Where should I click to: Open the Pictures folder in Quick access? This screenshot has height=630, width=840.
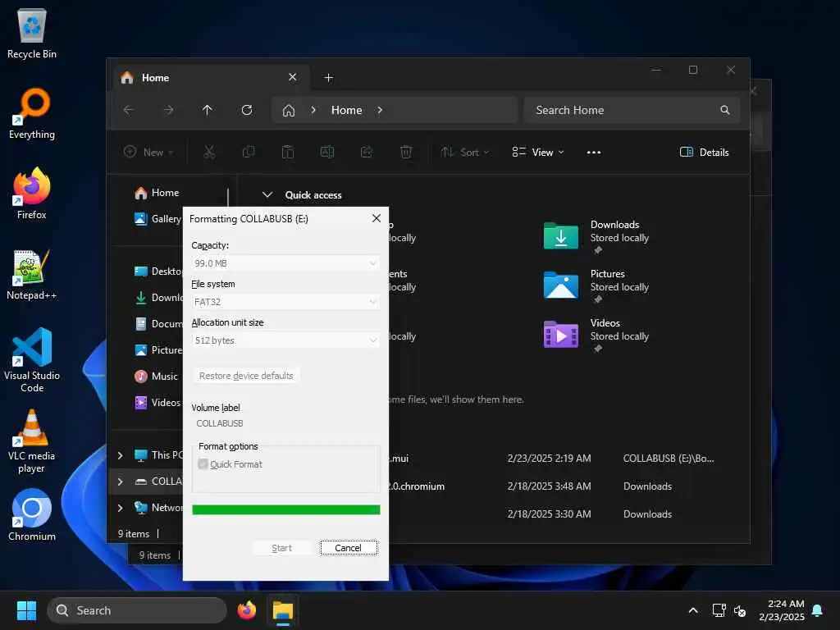(596, 285)
